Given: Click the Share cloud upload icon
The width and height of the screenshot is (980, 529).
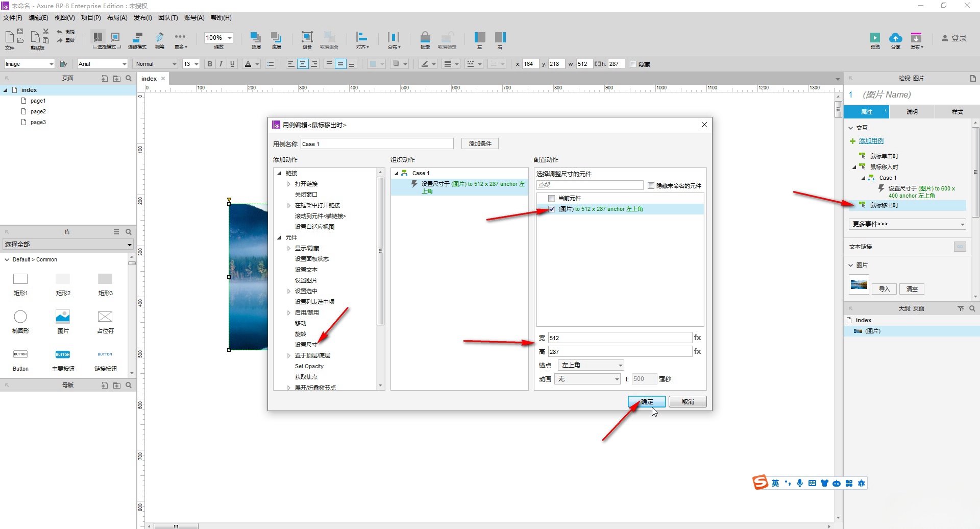Looking at the screenshot, I should click(895, 38).
